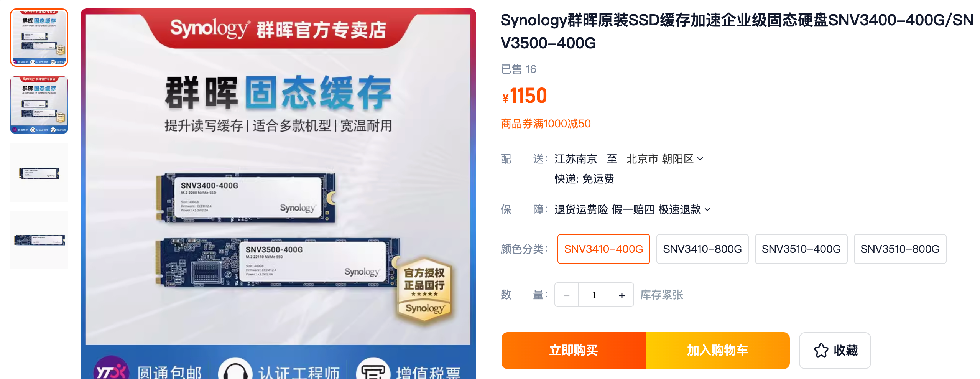This screenshot has width=980, height=379.
Task: Click the printer VAT invoice icon
Action: pyautogui.click(x=373, y=369)
